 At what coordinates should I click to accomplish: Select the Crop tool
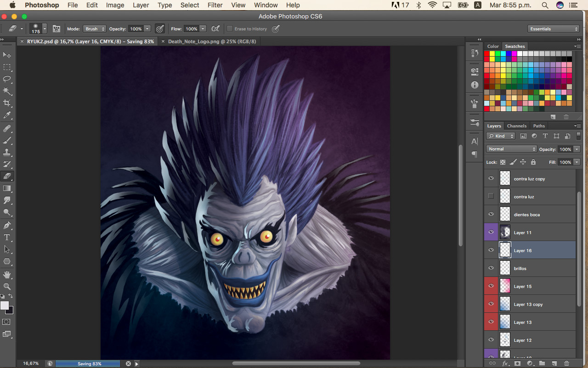click(7, 103)
